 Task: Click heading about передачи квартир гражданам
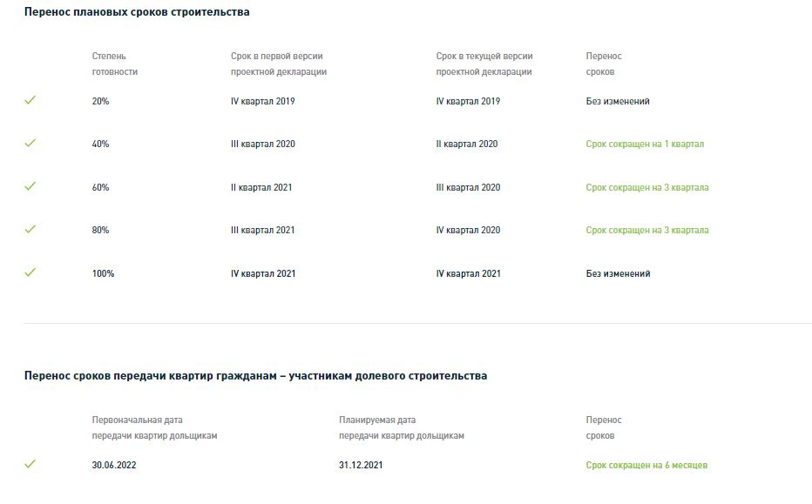(255, 376)
